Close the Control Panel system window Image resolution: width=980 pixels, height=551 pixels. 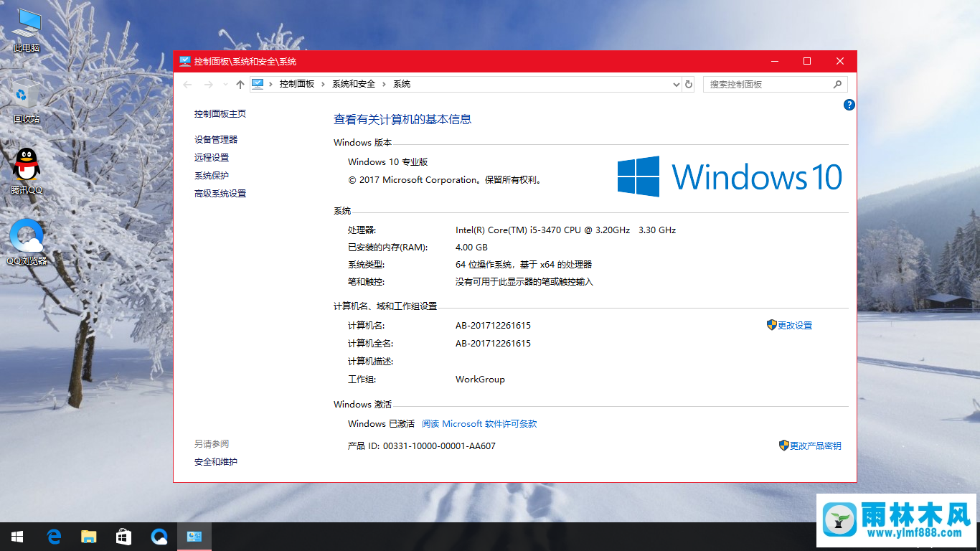[840, 62]
